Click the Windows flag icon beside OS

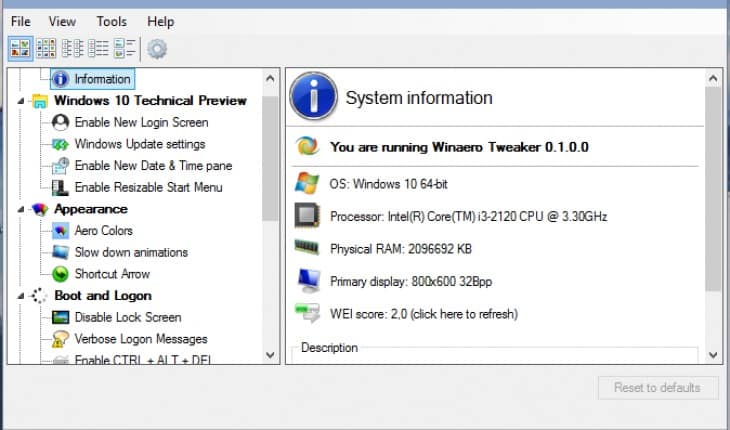pos(307,183)
